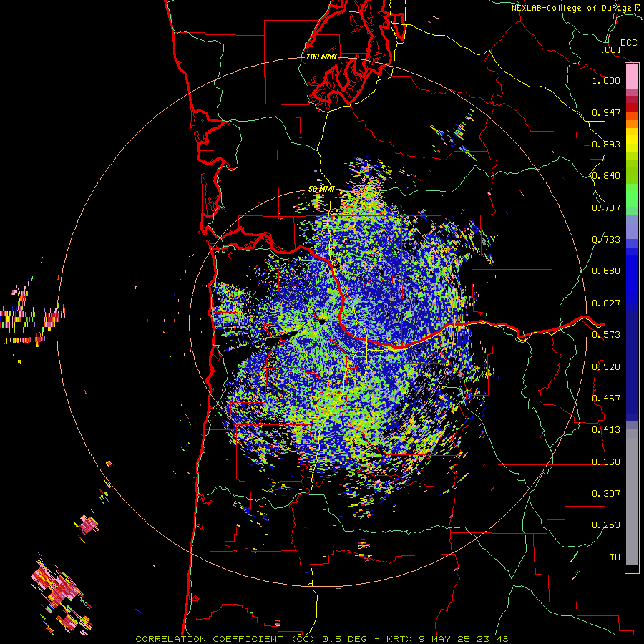
Task: Select the 0.733 legend value
Action: click(606, 240)
